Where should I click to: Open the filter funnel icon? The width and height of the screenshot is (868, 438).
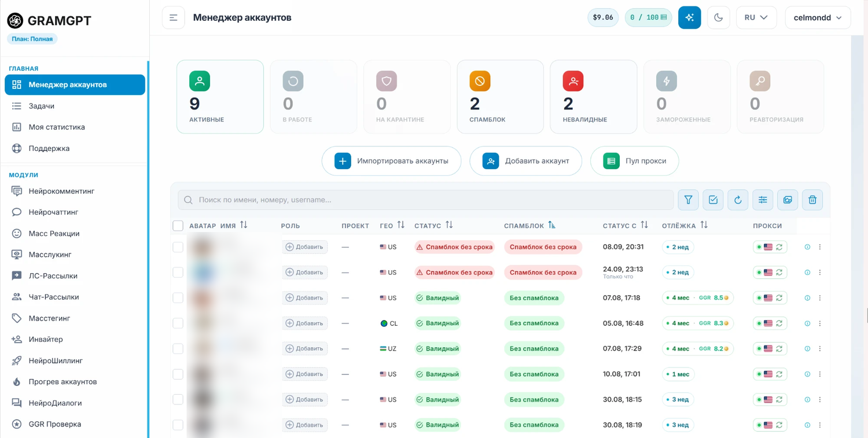688,200
